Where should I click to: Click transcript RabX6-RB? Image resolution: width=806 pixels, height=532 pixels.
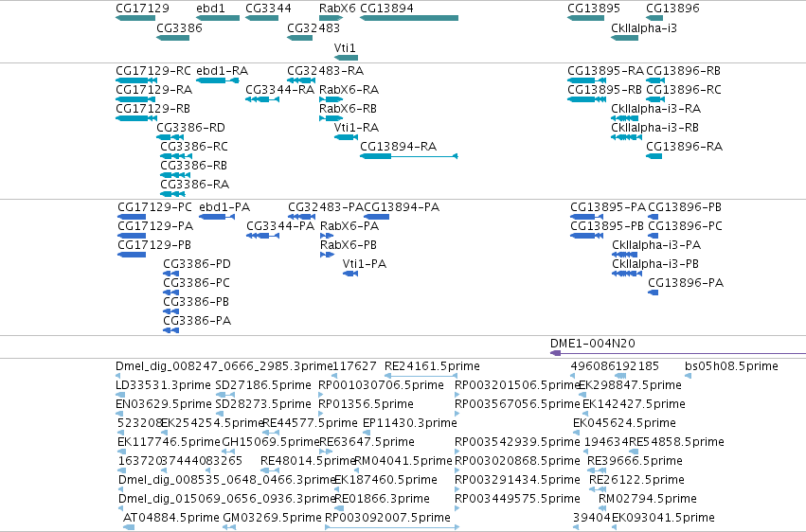(x=331, y=118)
